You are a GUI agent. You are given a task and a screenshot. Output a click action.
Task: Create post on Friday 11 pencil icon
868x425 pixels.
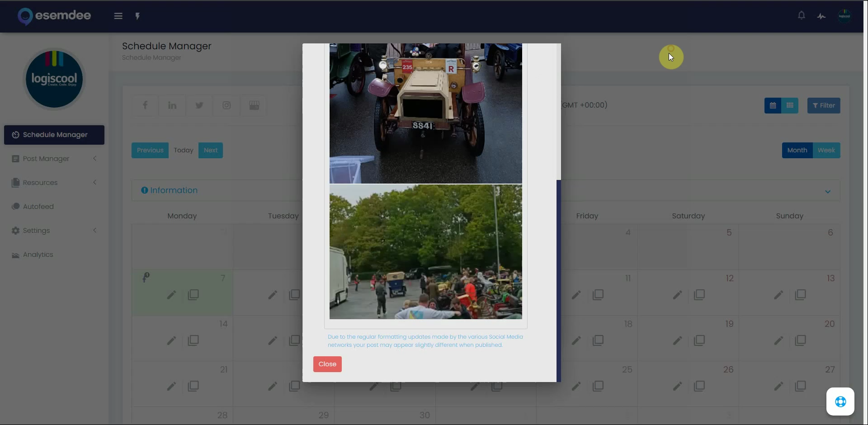click(x=576, y=295)
